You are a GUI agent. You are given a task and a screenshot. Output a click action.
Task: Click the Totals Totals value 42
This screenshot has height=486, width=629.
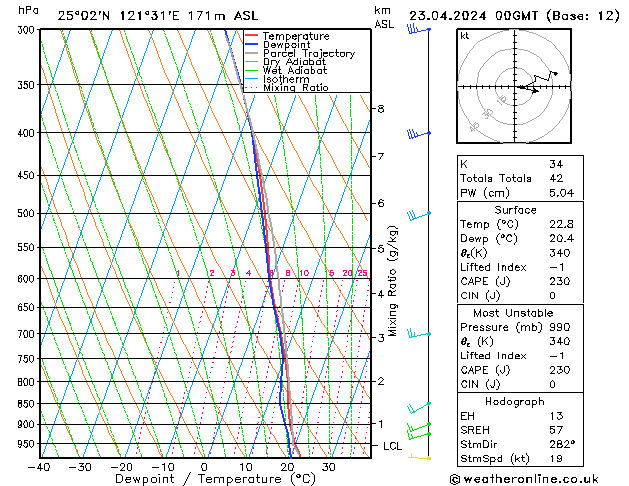tap(556, 178)
